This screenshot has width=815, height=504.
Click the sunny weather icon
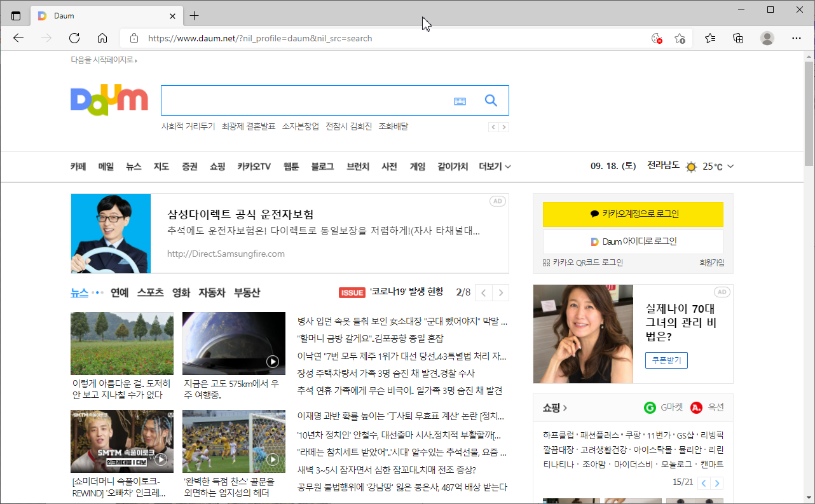692,167
